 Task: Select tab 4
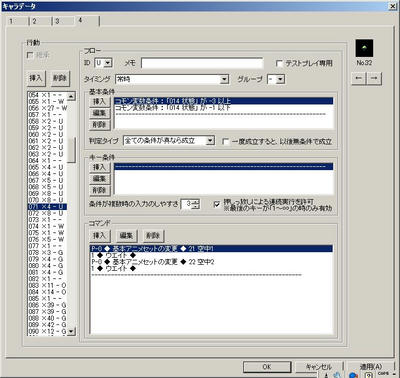pos(87,21)
